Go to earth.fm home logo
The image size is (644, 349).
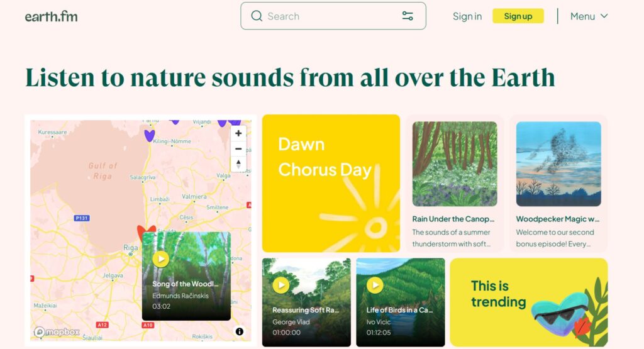(x=52, y=16)
